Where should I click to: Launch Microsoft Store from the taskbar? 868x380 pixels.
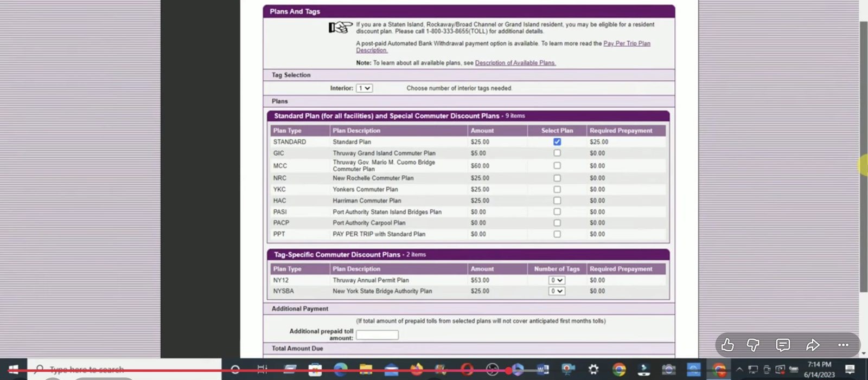click(315, 370)
